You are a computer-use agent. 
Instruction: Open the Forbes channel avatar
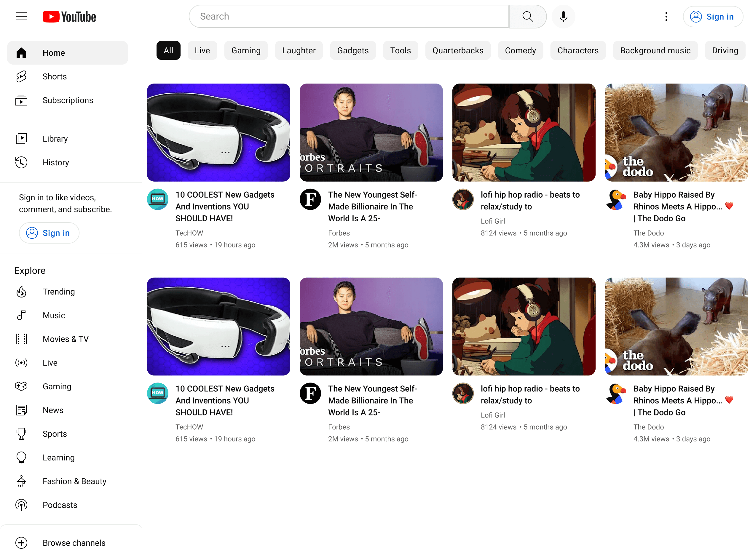[310, 199]
